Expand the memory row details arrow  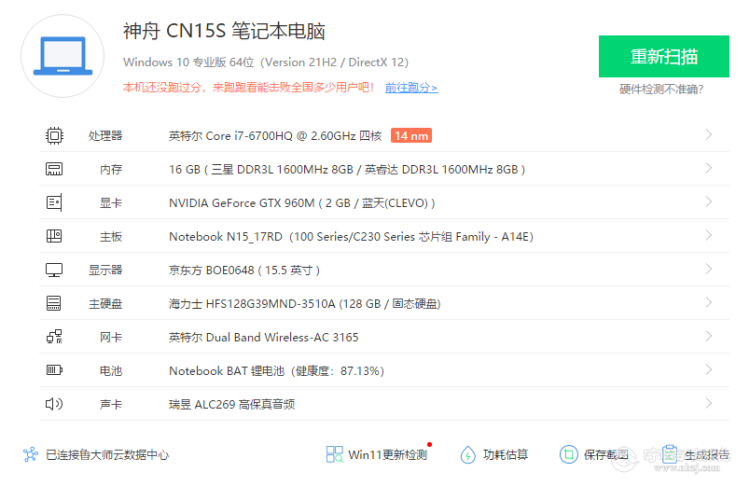pos(708,169)
